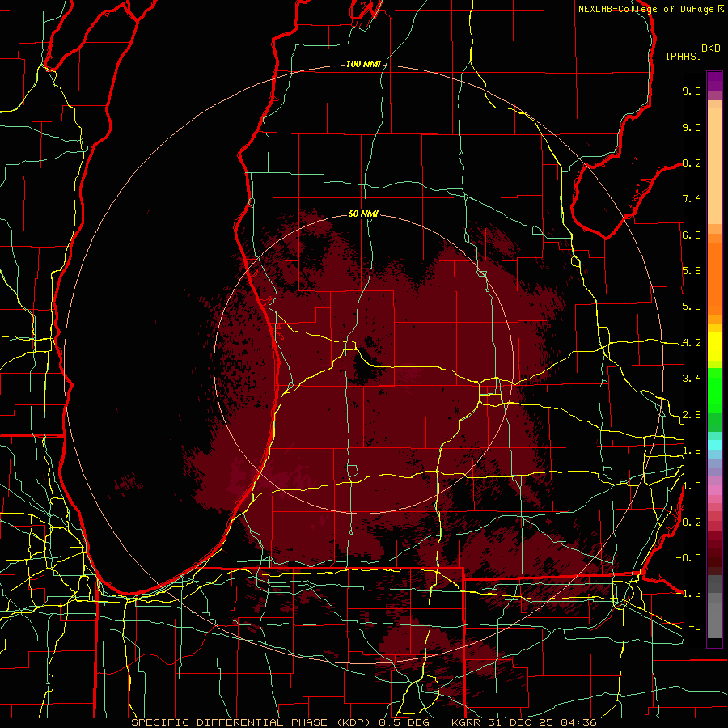Click the TH label at the scale bottom
This screenshot has width=728, height=728.
695,630
